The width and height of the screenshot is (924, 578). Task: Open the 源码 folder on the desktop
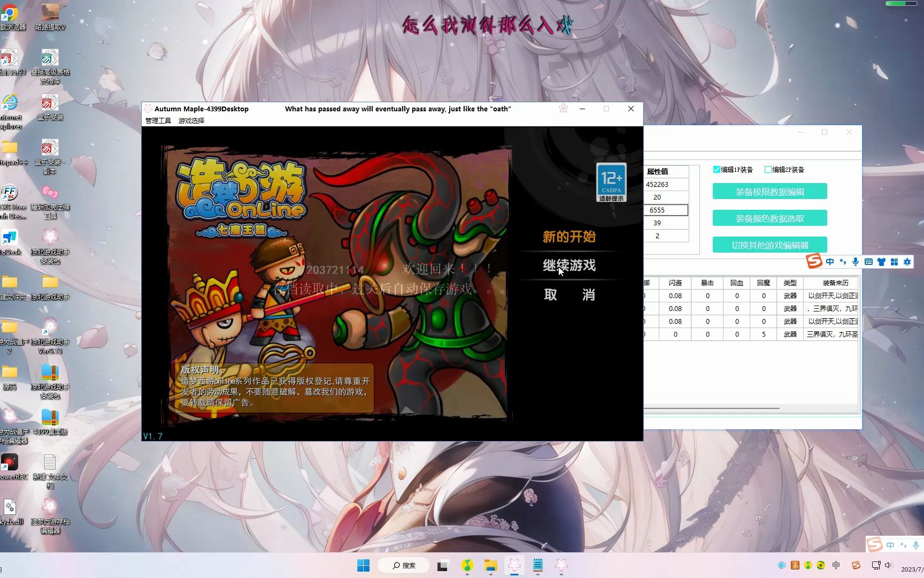[x=10, y=377]
